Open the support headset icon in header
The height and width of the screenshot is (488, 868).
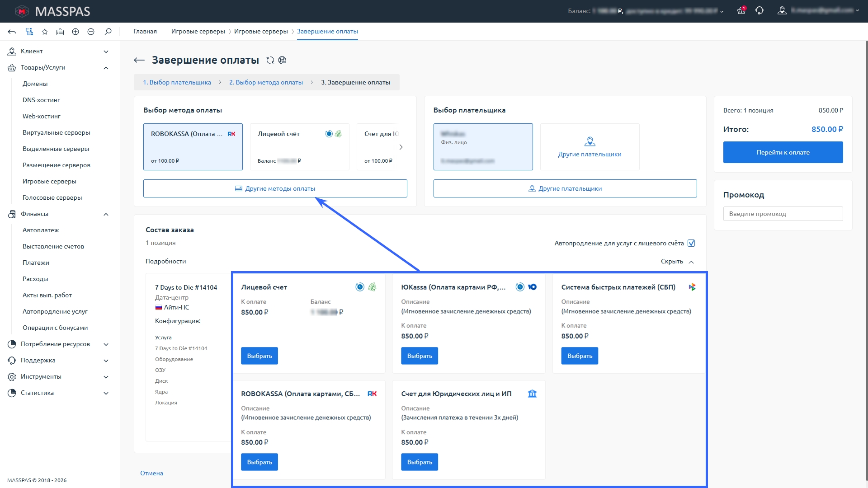click(759, 10)
